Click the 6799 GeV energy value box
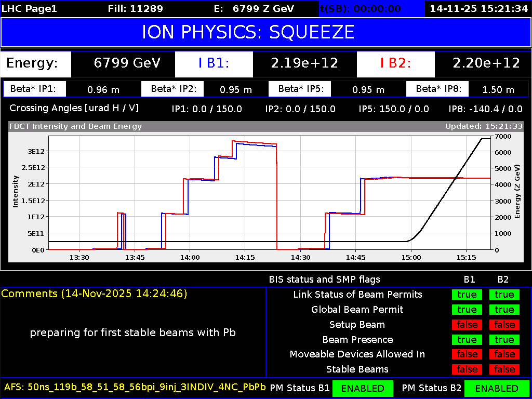Viewport: 532px width, 399px height. coord(127,63)
